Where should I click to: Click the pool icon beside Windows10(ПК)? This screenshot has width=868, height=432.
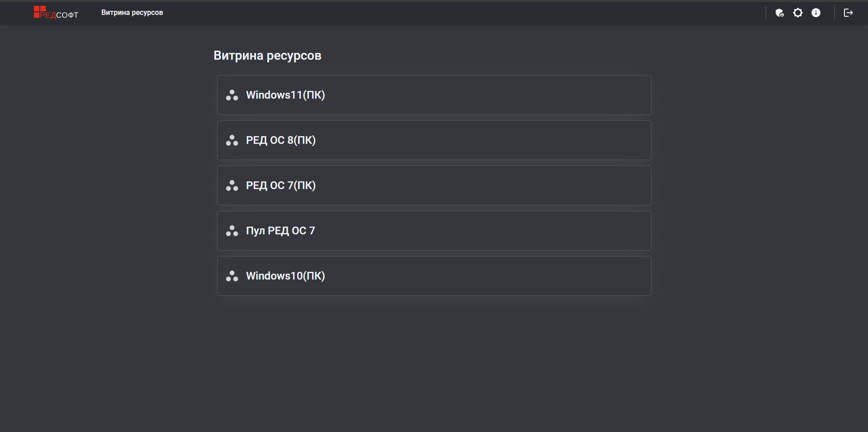[x=232, y=276]
